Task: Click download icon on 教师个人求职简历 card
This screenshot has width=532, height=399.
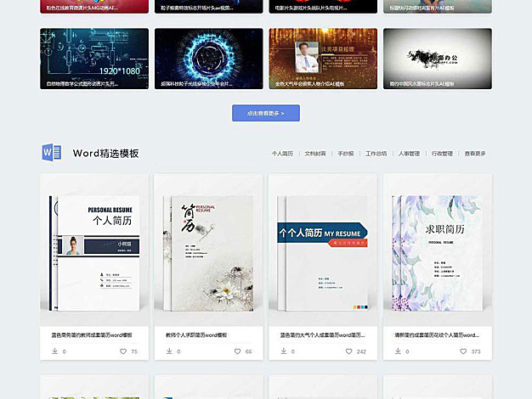Action: (x=169, y=351)
